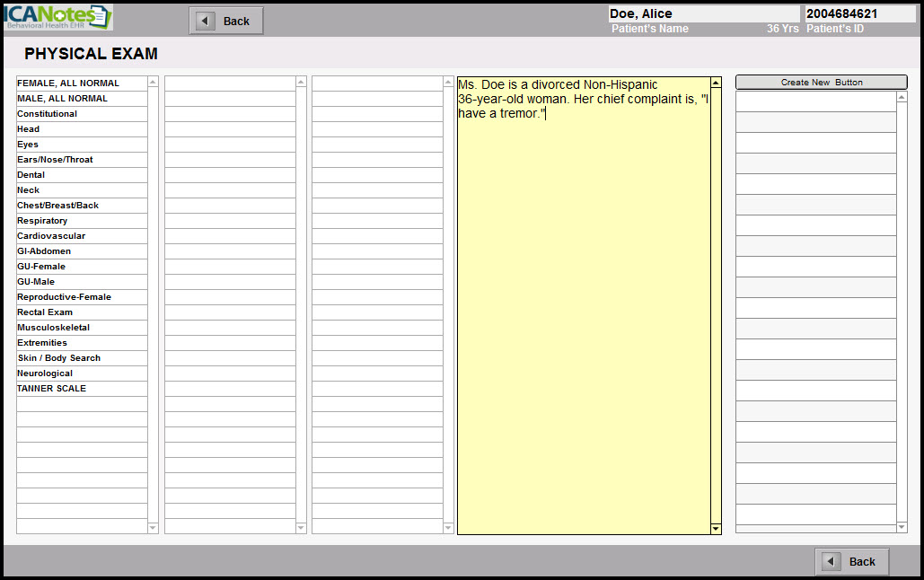
Task: Click scroll up arrow of first category list
Action: pyautogui.click(x=153, y=83)
